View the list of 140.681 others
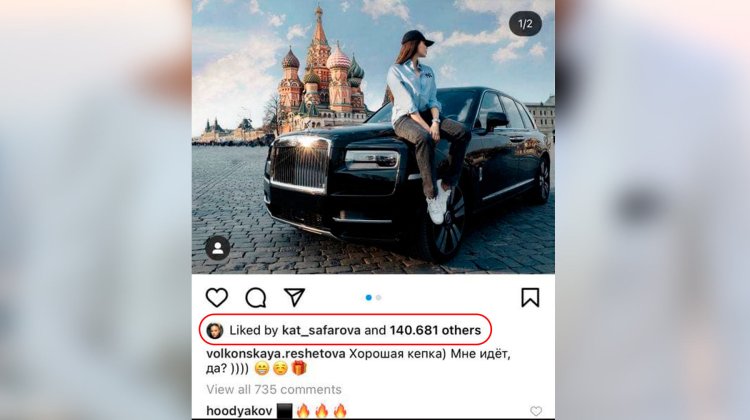The image size is (750, 420). (x=438, y=330)
